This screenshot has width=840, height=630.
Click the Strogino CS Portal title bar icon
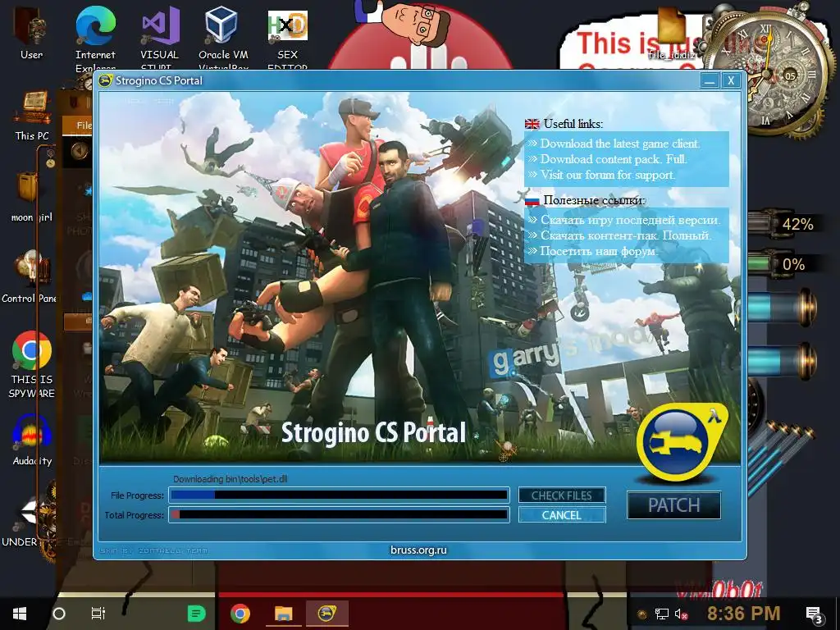(106, 81)
